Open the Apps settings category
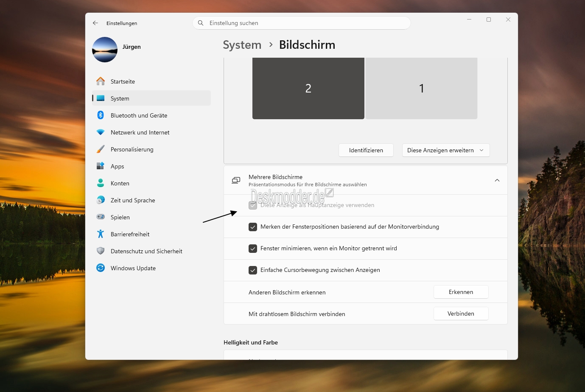This screenshot has width=585, height=392. (118, 166)
